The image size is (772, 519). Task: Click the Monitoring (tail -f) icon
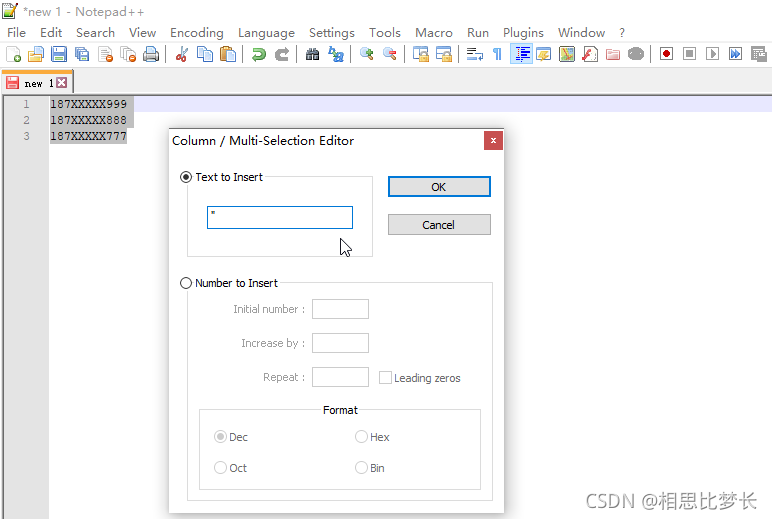[x=636, y=54]
